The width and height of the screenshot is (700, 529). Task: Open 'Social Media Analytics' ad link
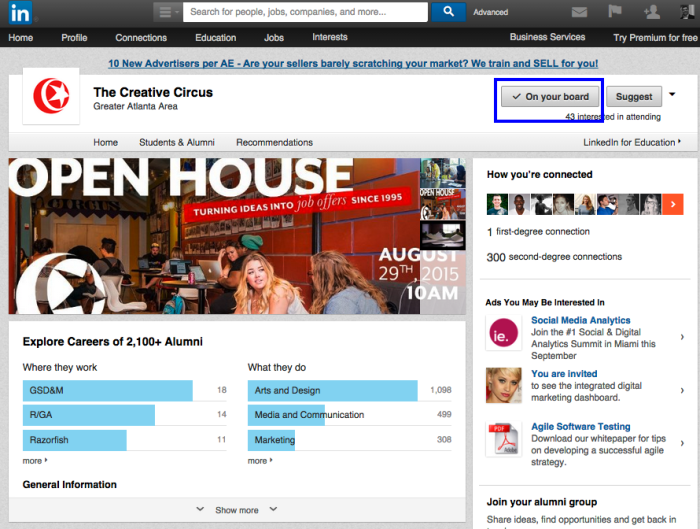pos(580,320)
